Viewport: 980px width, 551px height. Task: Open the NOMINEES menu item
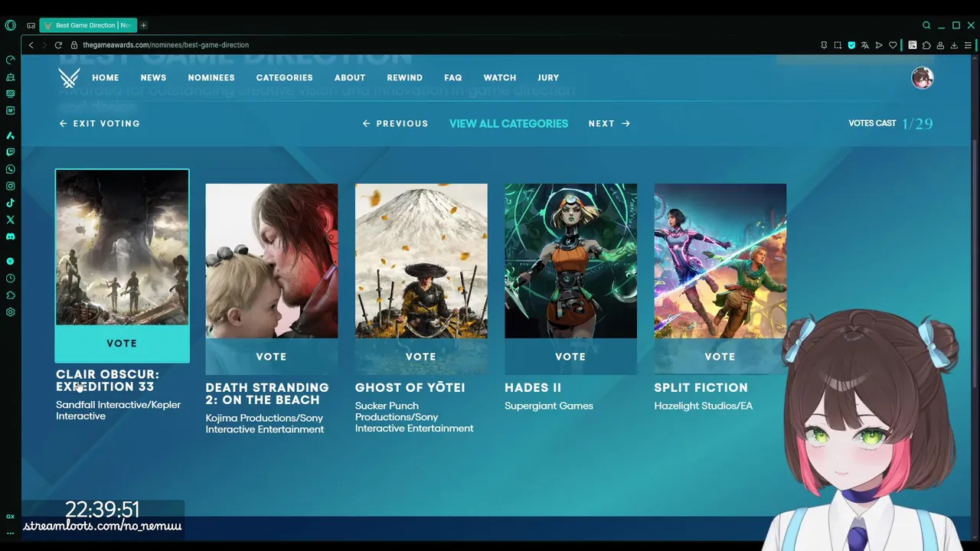211,78
